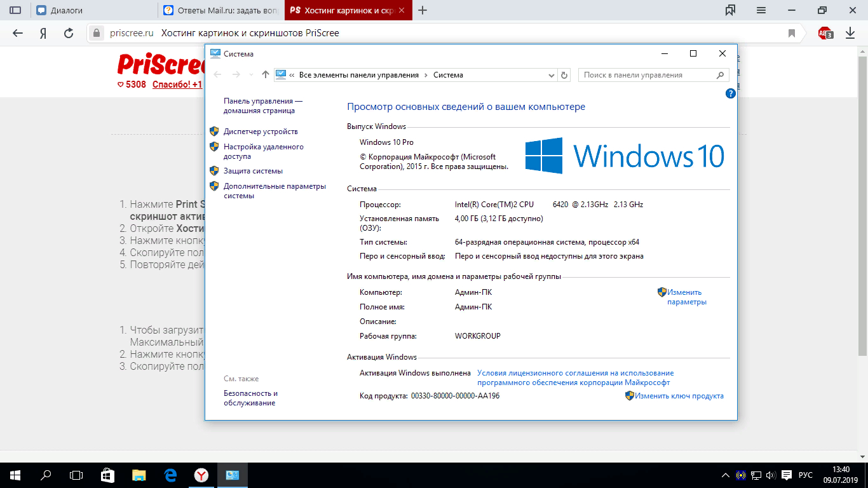The width and height of the screenshot is (868, 488).
Task: Click the magnifier icon in Control Panel search
Action: tap(720, 75)
